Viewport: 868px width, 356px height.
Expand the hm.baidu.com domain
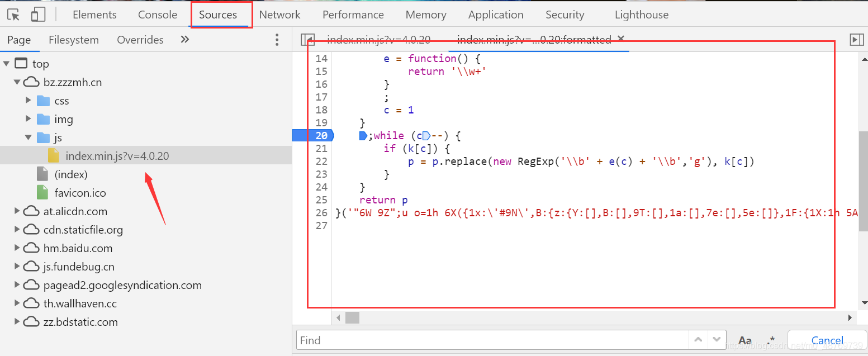click(17, 248)
